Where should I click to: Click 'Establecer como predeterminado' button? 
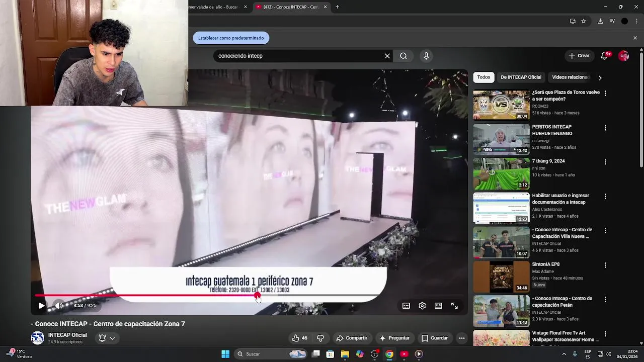pos(231,38)
